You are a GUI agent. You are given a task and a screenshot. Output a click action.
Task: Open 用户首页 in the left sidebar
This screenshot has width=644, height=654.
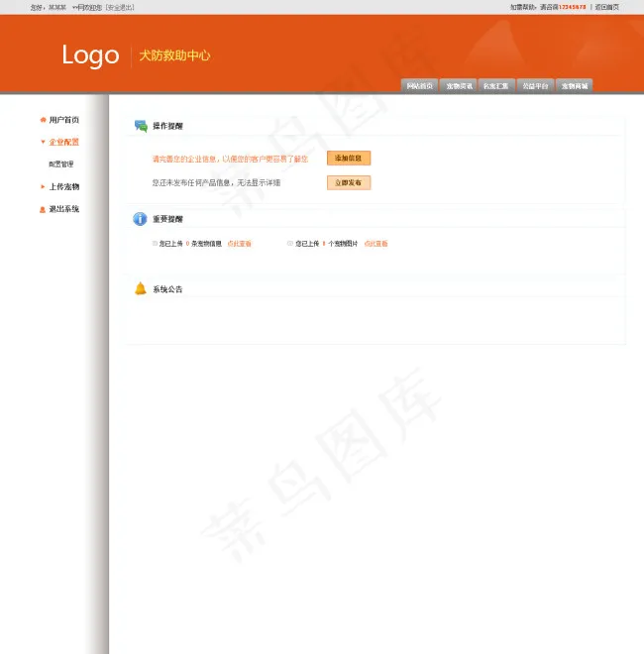coord(64,120)
